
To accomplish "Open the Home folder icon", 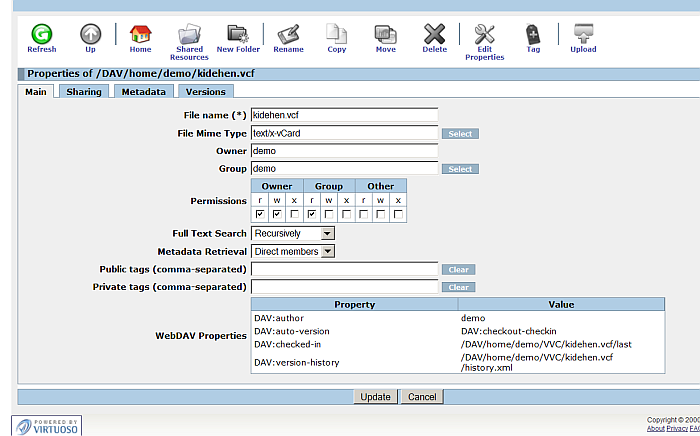I will [x=140, y=35].
